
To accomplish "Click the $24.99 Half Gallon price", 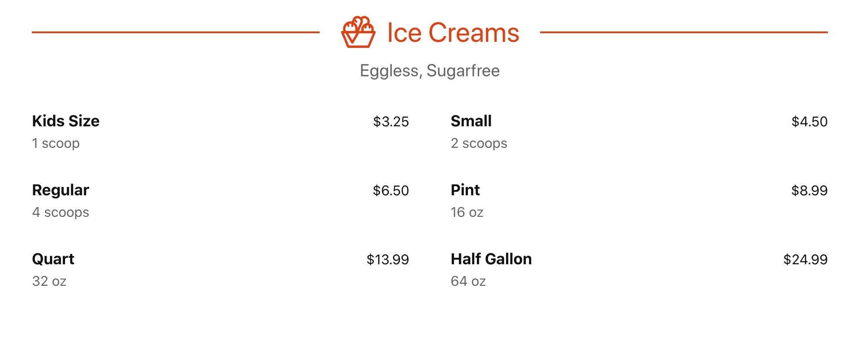I will pyautogui.click(x=805, y=260).
